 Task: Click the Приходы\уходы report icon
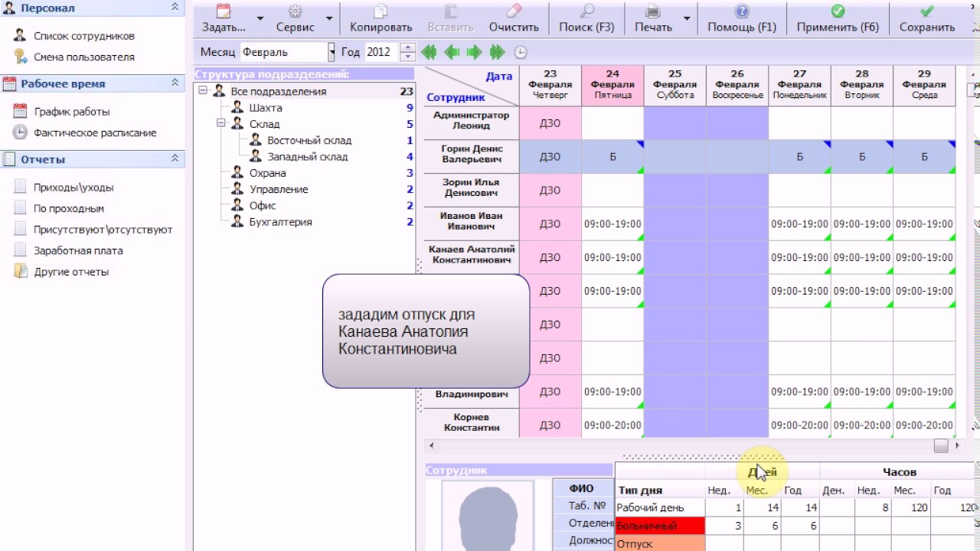[x=20, y=187]
